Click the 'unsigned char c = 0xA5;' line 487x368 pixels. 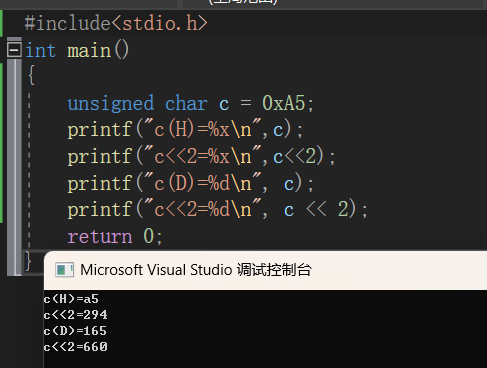click(191, 103)
